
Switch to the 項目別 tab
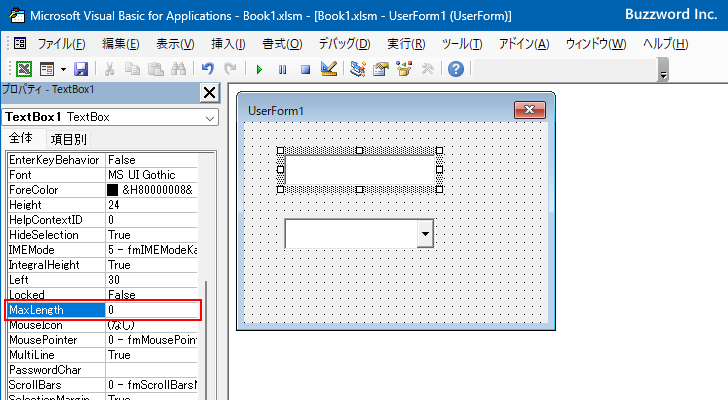pos(69,139)
